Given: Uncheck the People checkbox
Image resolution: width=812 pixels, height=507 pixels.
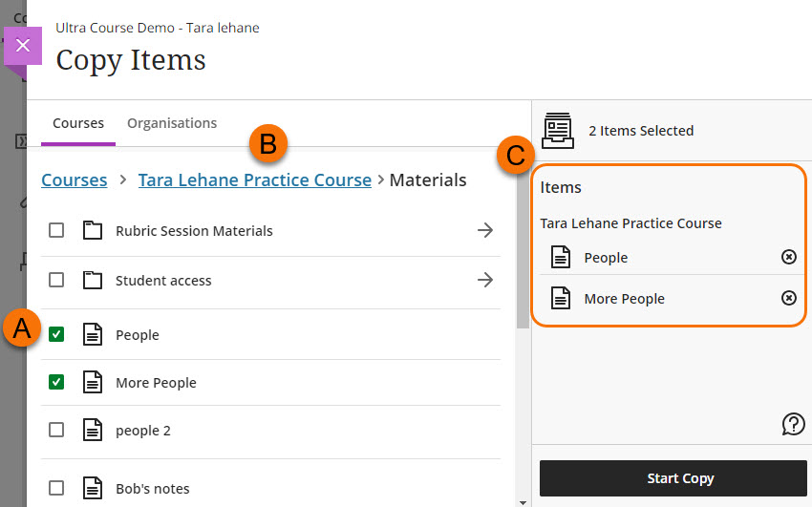Looking at the screenshot, I should pyautogui.click(x=56, y=334).
